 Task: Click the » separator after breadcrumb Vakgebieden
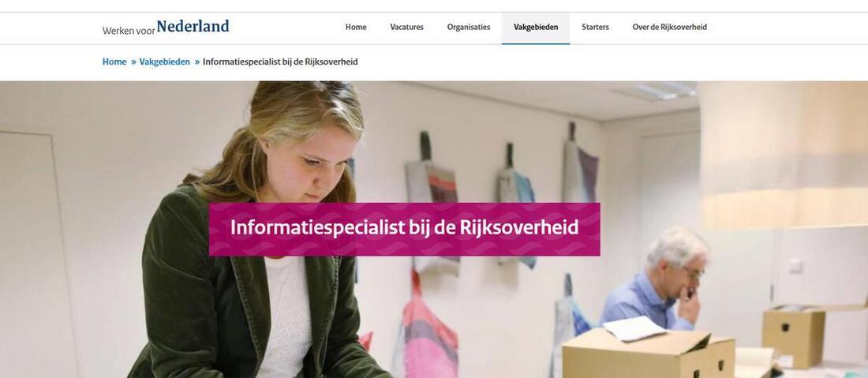(x=197, y=62)
